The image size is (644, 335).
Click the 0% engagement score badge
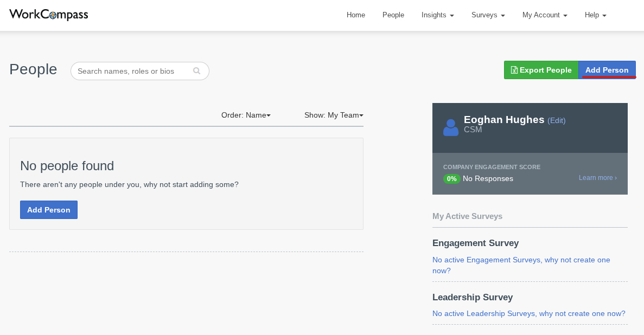[451, 179]
